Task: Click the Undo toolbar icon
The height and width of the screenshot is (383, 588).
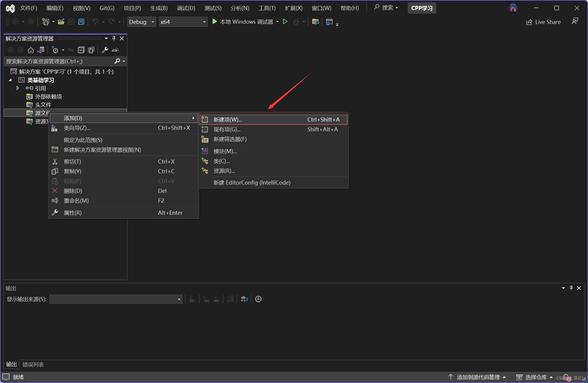Action: point(95,22)
